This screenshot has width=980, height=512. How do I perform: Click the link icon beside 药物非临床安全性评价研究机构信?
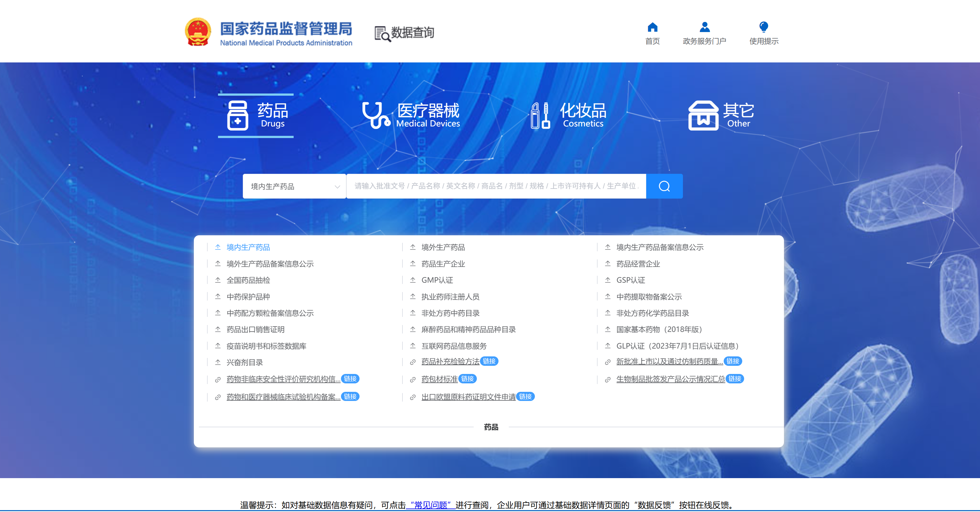tap(218, 380)
